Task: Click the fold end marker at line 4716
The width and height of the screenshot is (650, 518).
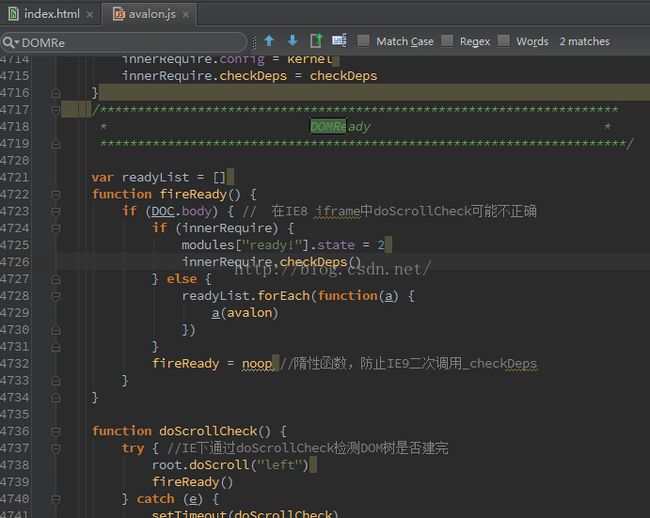Action: pyautogui.click(x=56, y=93)
